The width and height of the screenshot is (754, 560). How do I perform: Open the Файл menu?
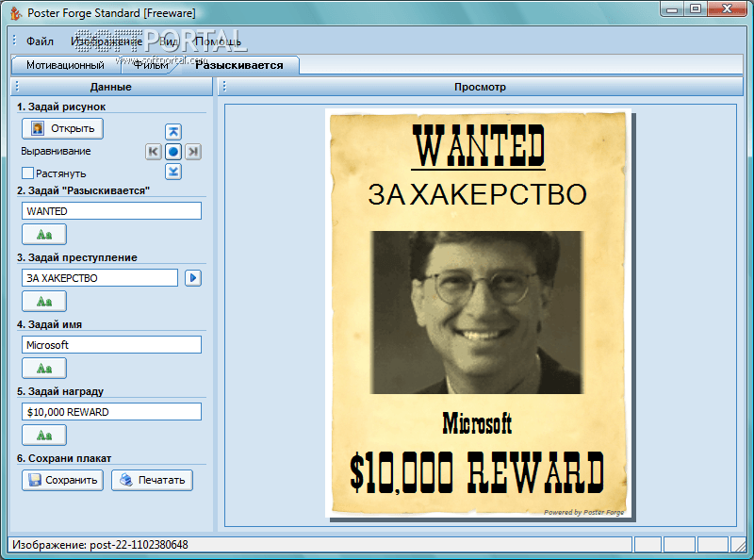[40, 41]
